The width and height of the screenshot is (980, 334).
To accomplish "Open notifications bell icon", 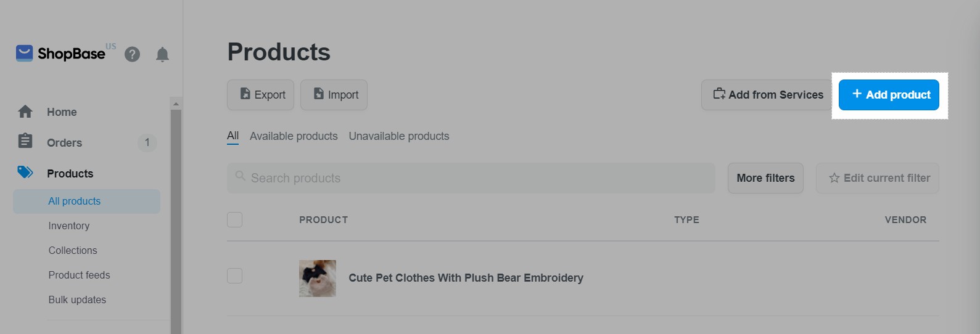I will point(162,54).
